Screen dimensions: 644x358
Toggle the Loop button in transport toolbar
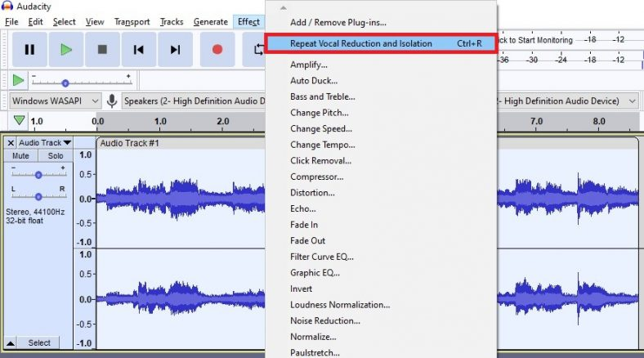[x=255, y=50]
